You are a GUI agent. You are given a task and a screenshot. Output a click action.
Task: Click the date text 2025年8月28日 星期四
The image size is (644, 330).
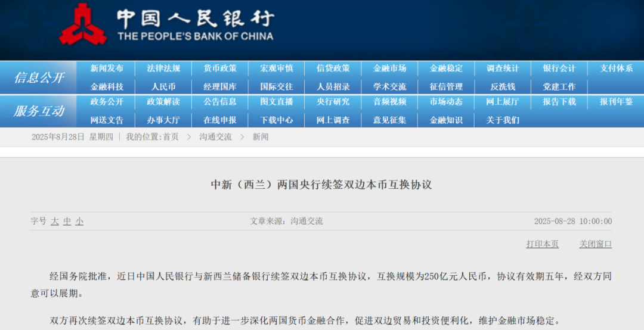(x=72, y=137)
